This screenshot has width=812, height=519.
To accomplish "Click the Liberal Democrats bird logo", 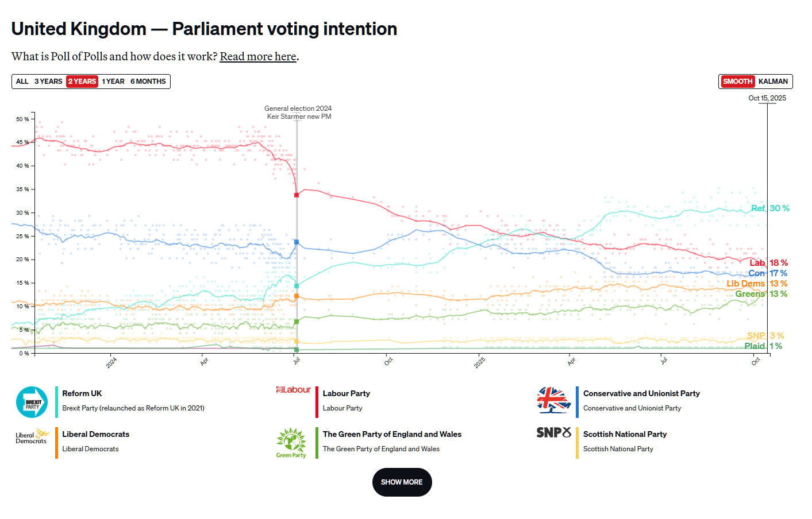I will pos(32,436).
